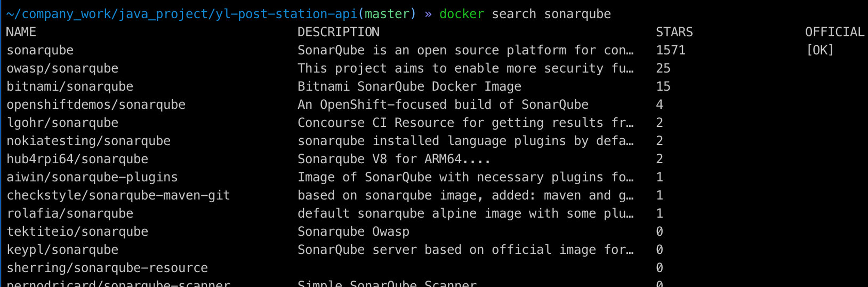This screenshot has width=868, height=287.
Task: Select 'rolafia/sonarqube' image name
Action: (x=70, y=214)
